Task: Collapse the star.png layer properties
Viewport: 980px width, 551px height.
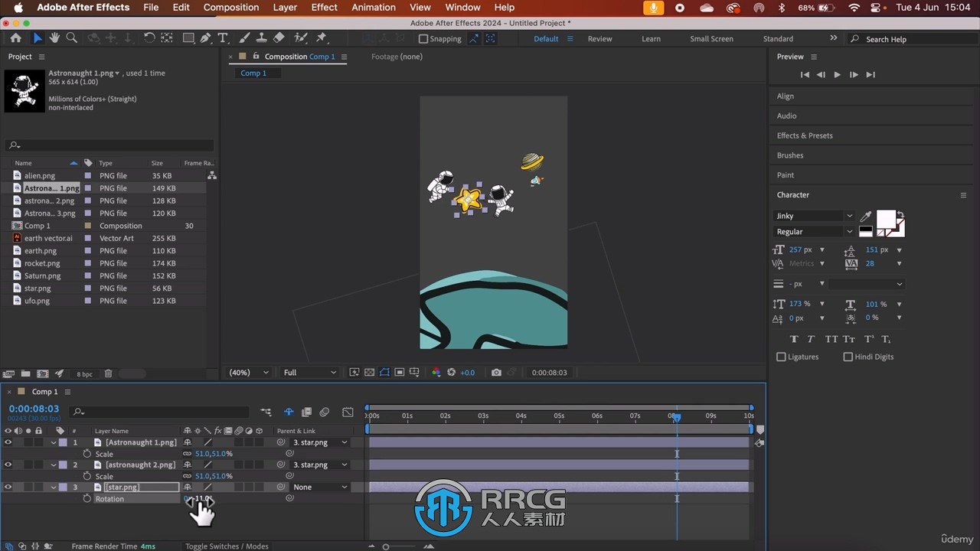Action: (54, 487)
